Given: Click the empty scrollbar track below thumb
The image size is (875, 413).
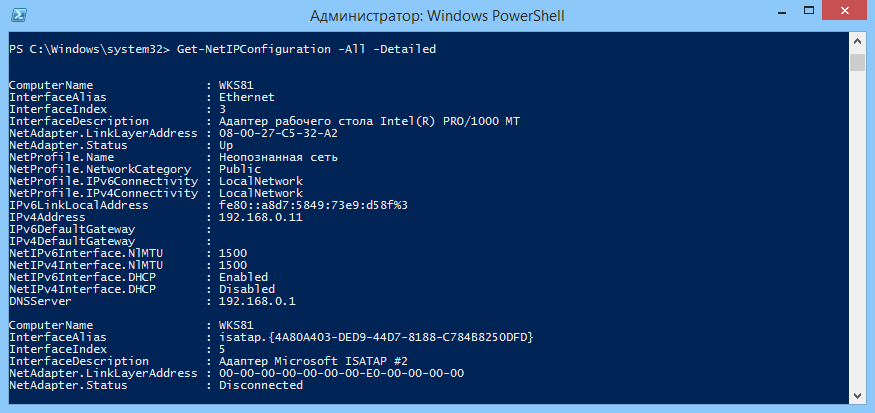Looking at the screenshot, I should click(x=857, y=228).
